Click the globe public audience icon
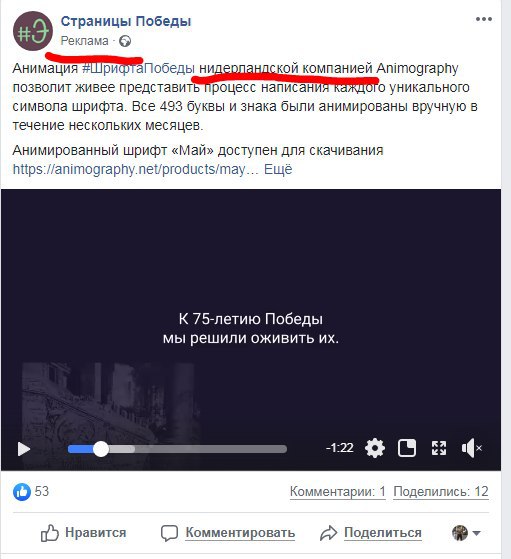This screenshot has width=511, height=559. 125,41
